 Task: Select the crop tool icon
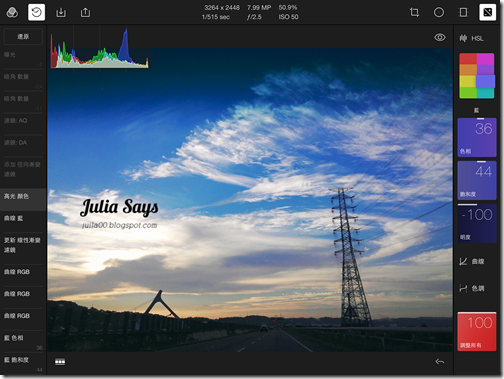(x=414, y=12)
